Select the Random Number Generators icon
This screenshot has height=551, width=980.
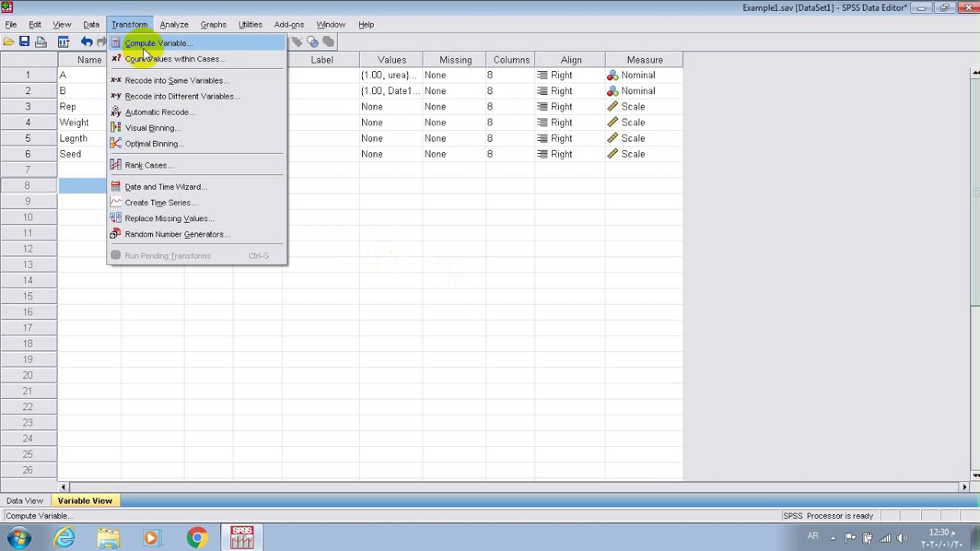(116, 234)
